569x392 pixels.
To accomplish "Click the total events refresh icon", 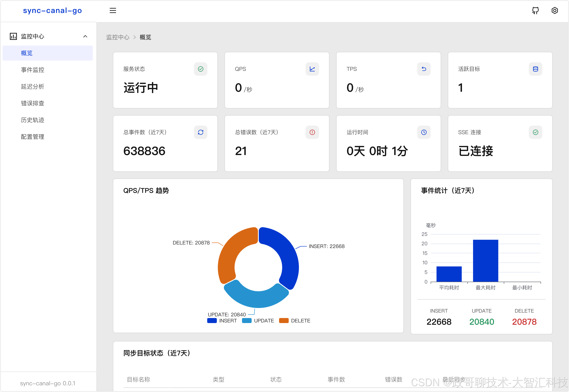I will tap(200, 132).
